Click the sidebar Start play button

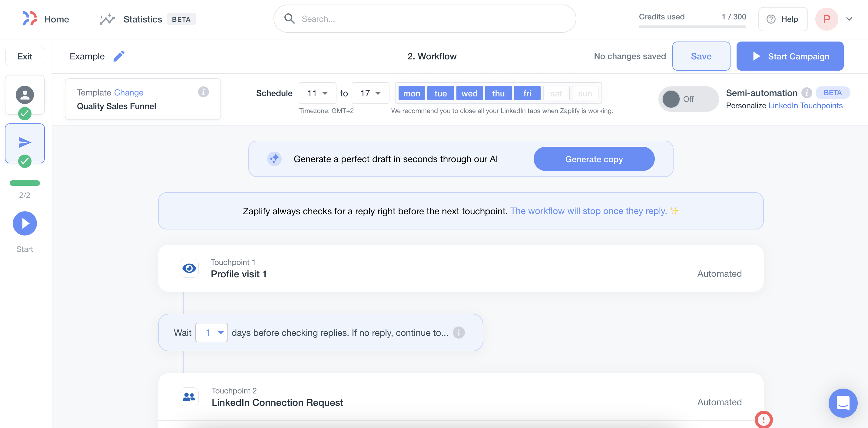25,223
